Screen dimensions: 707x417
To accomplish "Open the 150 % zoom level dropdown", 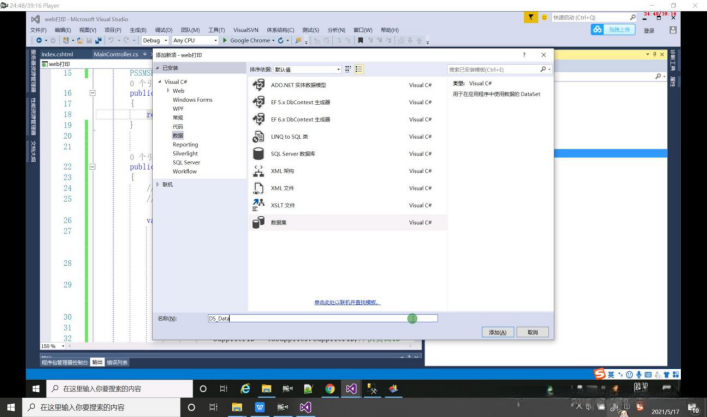I will pos(63,346).
